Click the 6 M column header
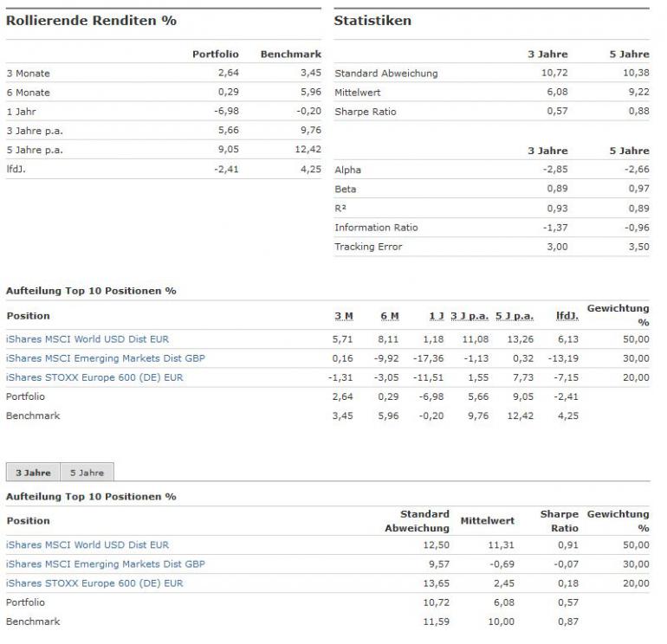Screen dimensions: 667x644 pos(388,316)
